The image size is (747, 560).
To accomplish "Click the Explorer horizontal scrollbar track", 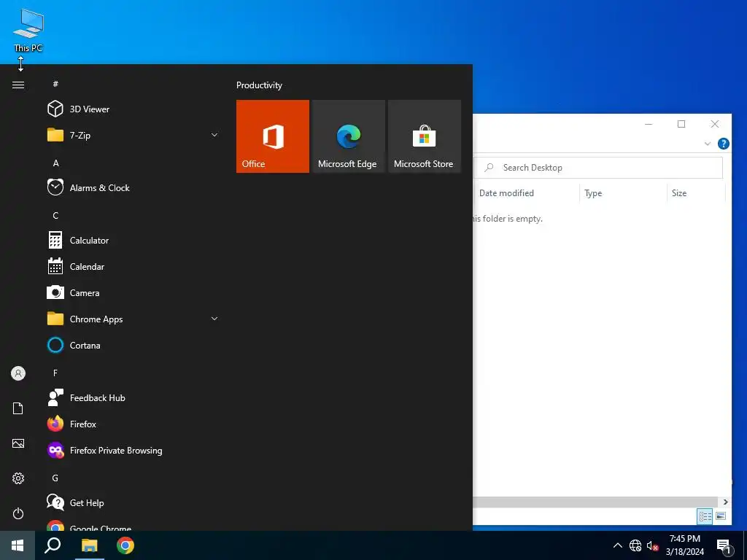I will click(x=595, y=502).
